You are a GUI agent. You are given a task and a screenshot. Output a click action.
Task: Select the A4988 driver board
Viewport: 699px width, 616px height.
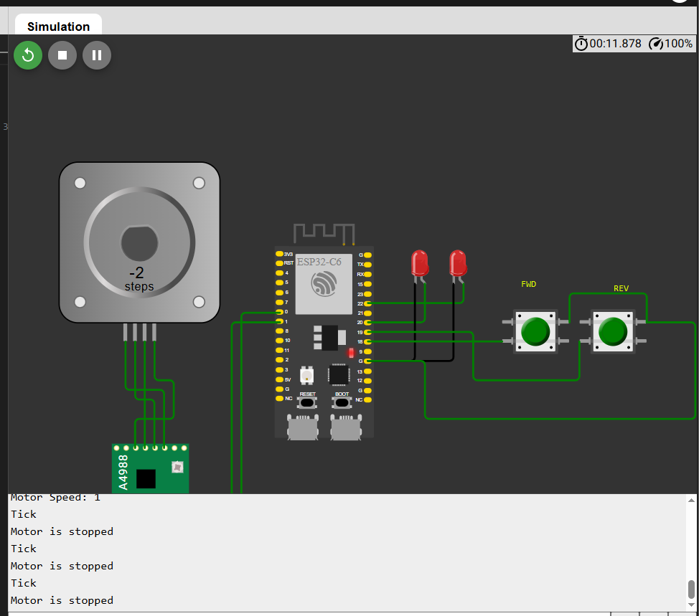point(151,470)
